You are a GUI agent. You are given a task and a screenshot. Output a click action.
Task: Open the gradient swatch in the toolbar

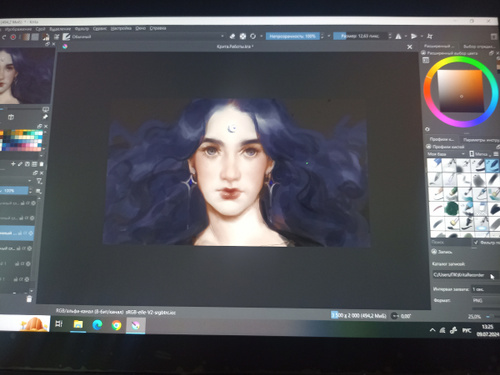26,37
